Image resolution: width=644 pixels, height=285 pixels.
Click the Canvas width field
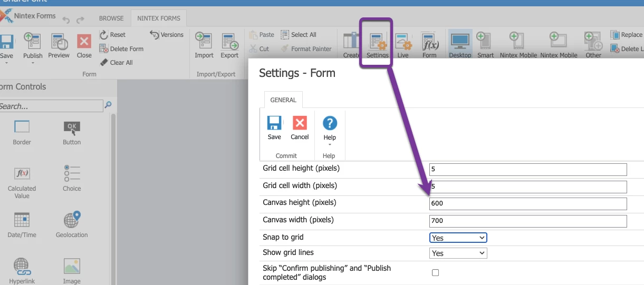(x=528, y=221)
